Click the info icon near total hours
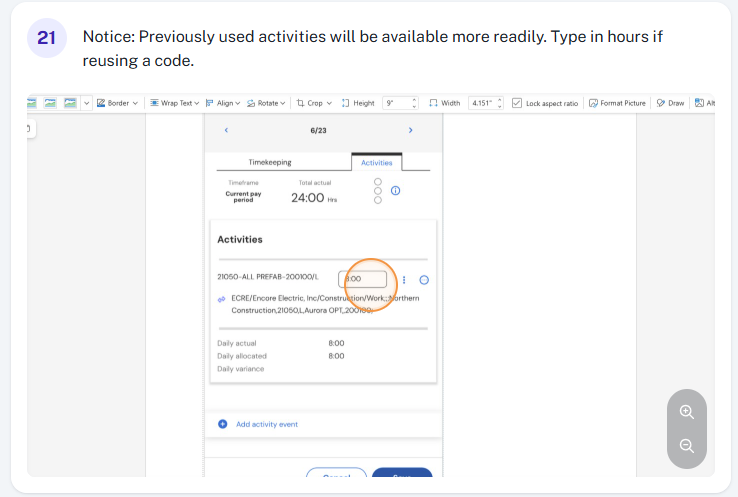This screenshot has width=738, height=497. (395, 191)
